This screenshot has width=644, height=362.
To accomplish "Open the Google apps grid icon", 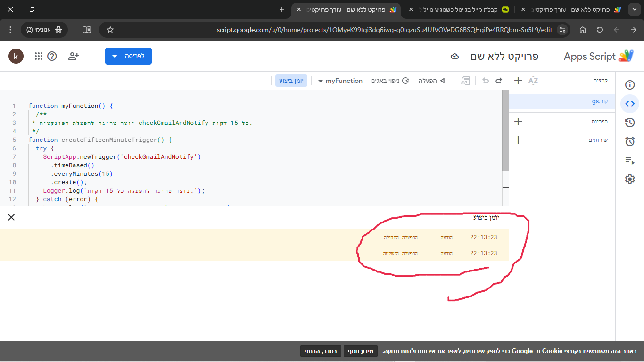I will coord(39,56).
